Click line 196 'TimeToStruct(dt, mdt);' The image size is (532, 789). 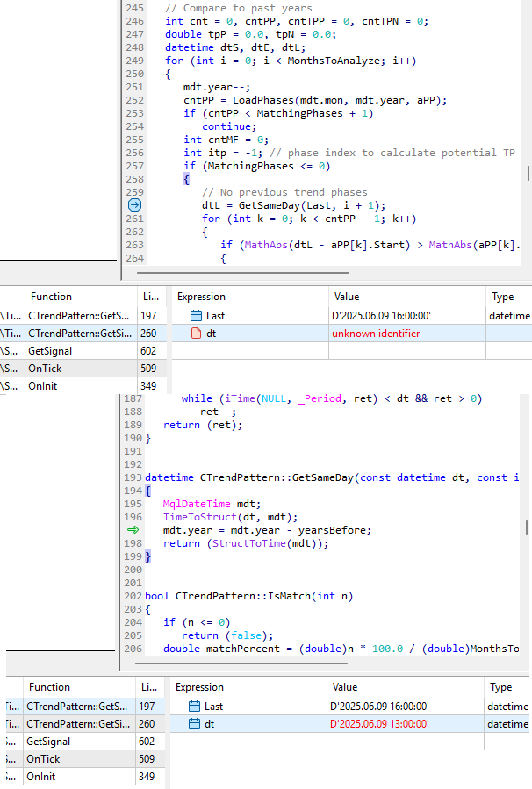tap(231, 517)
